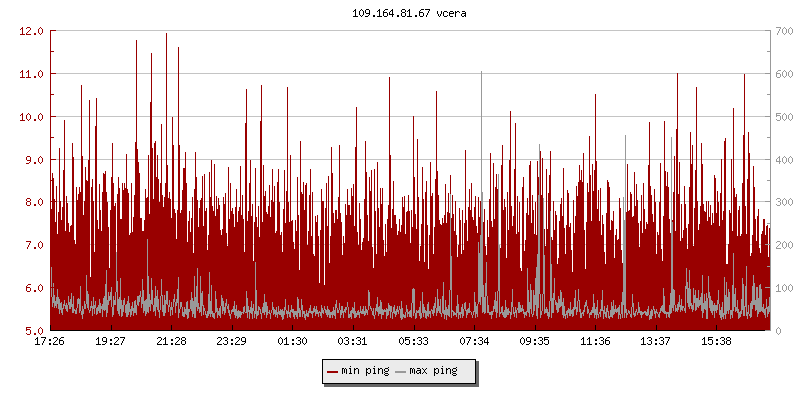Select the "min ping" legend label

pyautogui.click(x=363, y=371)
